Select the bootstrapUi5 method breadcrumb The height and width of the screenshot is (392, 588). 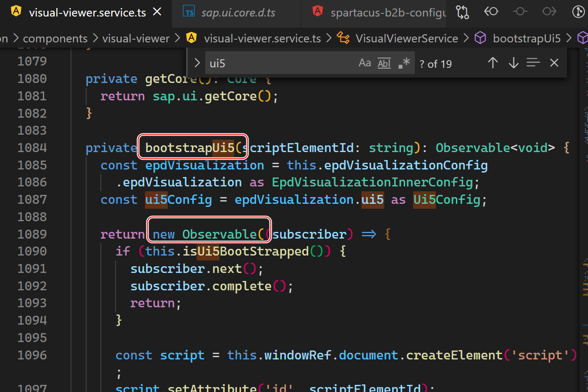point(527,39)
